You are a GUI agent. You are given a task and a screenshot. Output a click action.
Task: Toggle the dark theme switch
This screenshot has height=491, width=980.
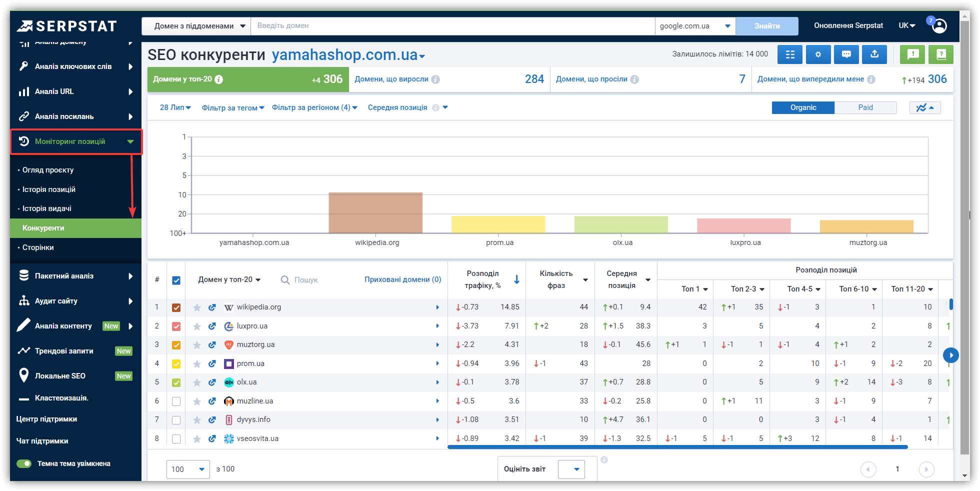(24, 463)
